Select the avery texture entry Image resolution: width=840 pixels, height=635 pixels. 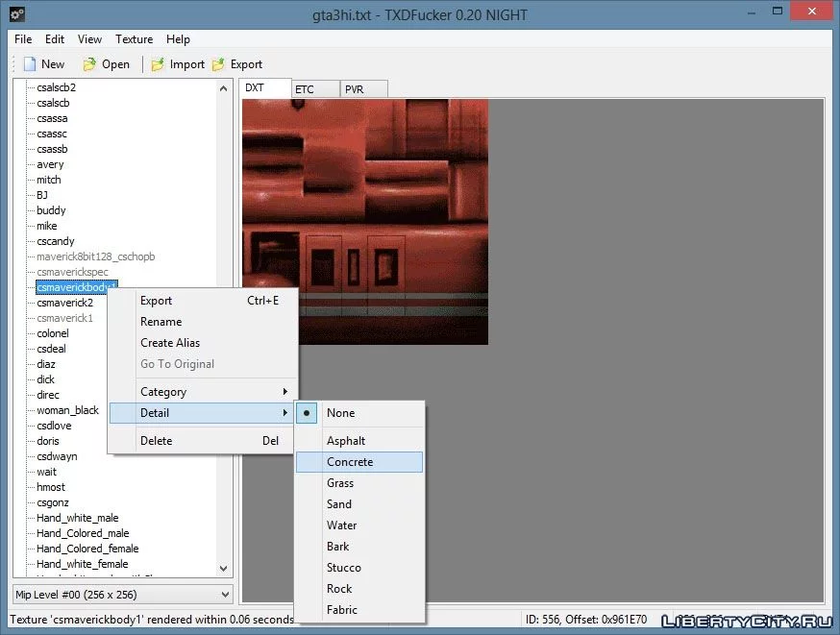pos(50,164)
